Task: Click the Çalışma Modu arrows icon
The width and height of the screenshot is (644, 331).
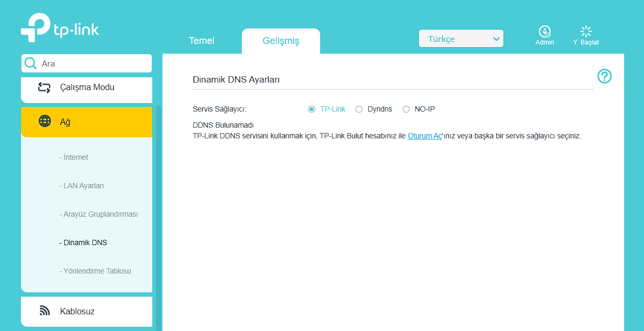Action: (45, 87)
